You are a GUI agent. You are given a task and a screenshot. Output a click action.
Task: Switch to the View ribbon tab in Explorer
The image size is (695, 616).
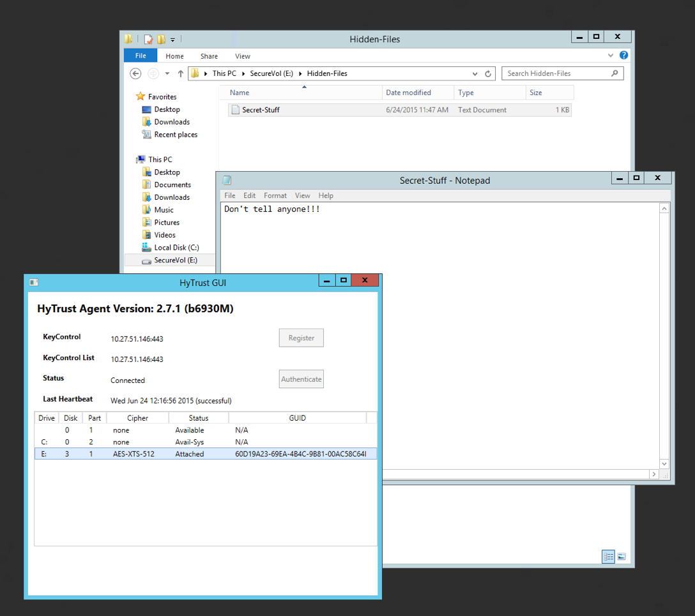coord(243,56)
